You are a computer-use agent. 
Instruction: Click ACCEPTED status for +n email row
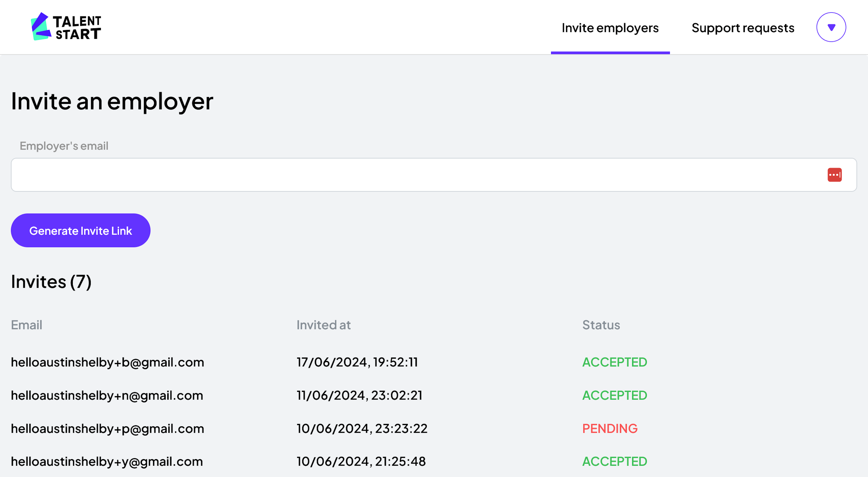click(615, 395)
